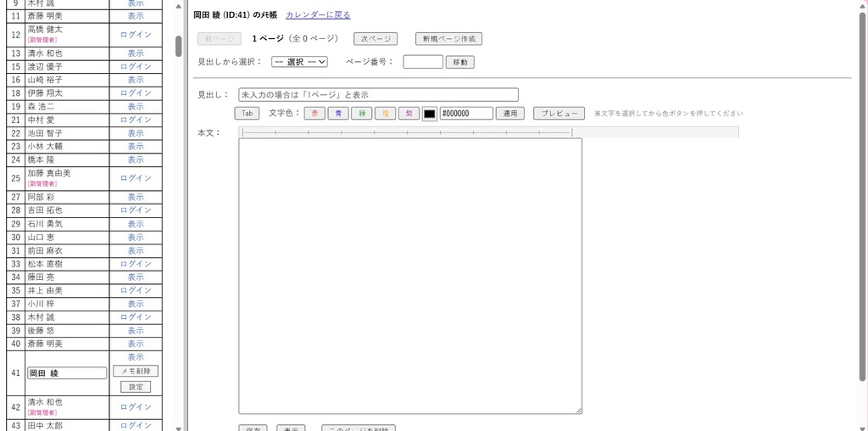The height and width of the screenshot is (431, 868).
Task: Click the 1 ページ page indicator text
Action: point(268,39)
